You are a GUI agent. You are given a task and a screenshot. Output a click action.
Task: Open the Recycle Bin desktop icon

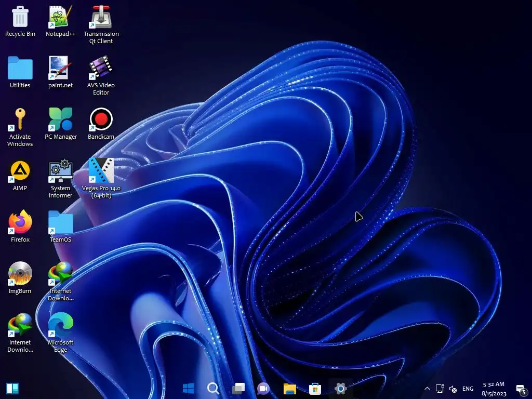(x=20, y=21)
